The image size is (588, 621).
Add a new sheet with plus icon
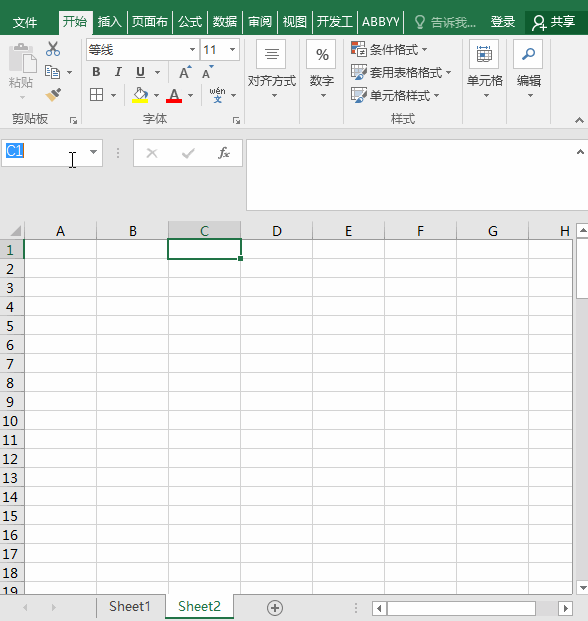tap(275, 608)
